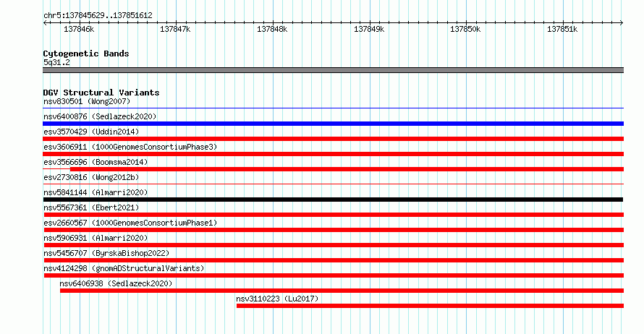644x334 pixels.
Task: Click the gray 5q31.2 cytogenetic band bar
Action: tap(333, 70)
